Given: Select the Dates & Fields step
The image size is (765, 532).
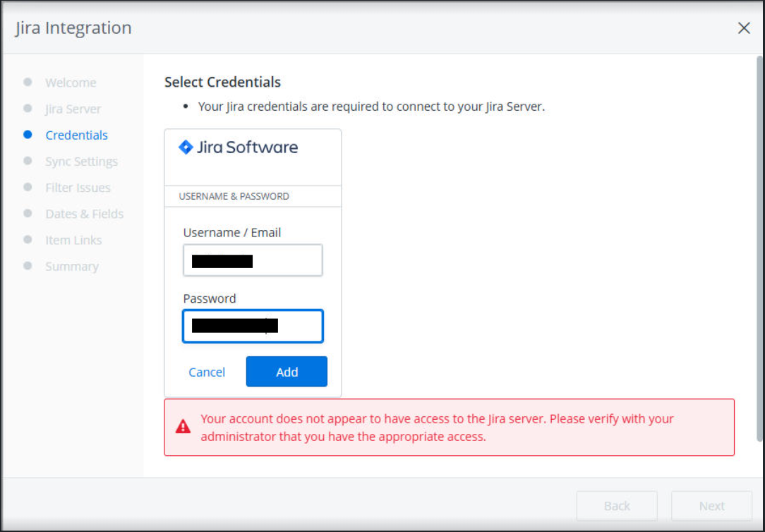Looking at the screenshot, I should [x=84, y=214].
